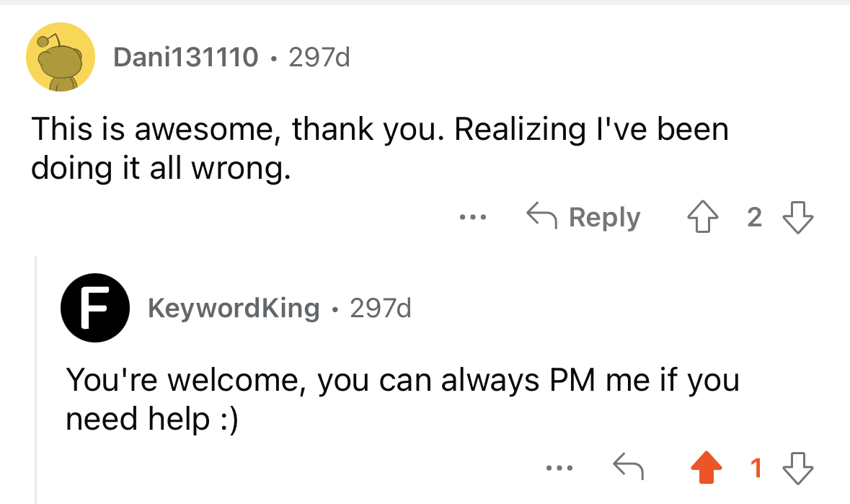
Task: Open more options on KeywordKing's reply
Action: pyautogui.click(x=559, y=468)
